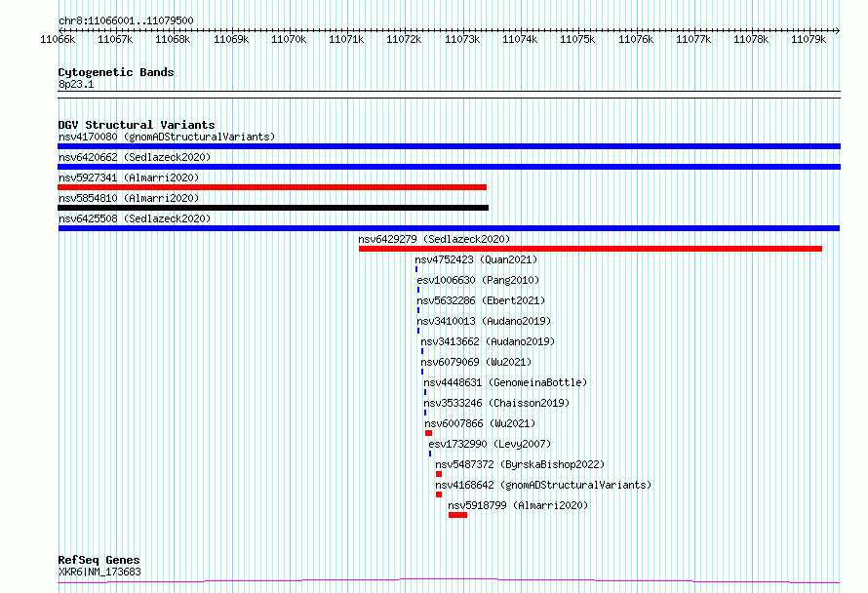The width and height of the screenshot is (868, 593).
Task: Click the red nsv6429279 variant bar
Action: click(590, 249)
